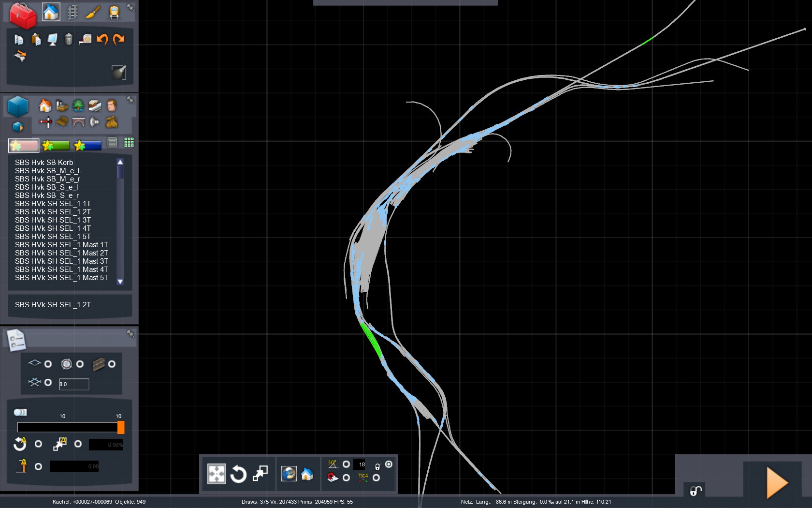This screenshot has width=812, height=508.
Task: Toggle the 30° angle snap option
Action: coord(346,464)
